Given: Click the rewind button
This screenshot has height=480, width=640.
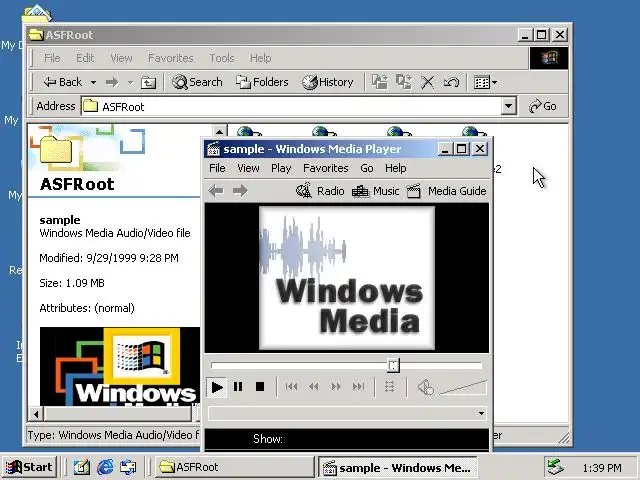Looking at the screenshot, I should 313,387.
